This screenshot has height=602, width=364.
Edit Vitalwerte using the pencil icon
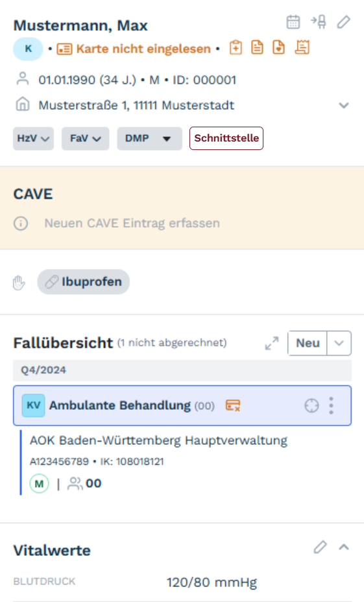[321, 547]
